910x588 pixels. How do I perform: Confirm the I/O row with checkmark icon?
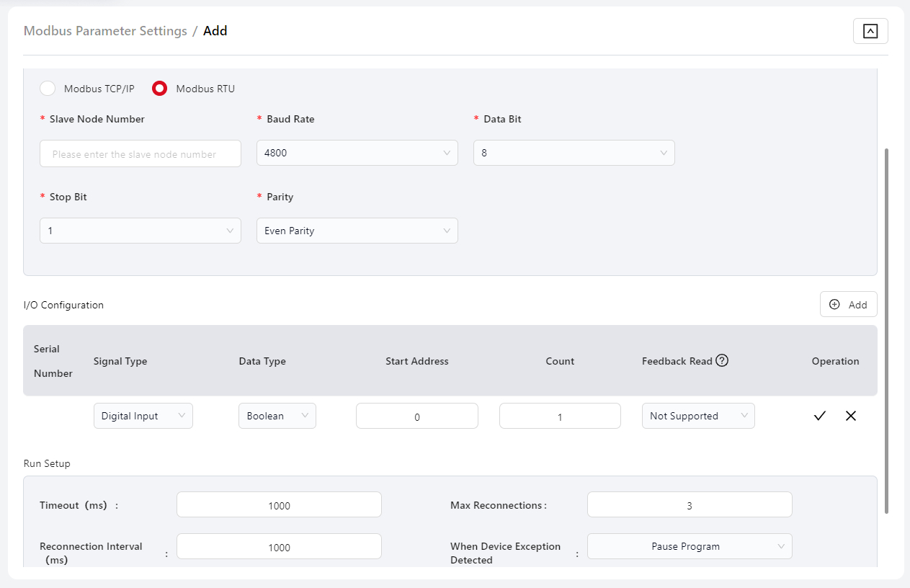[819, 416]
